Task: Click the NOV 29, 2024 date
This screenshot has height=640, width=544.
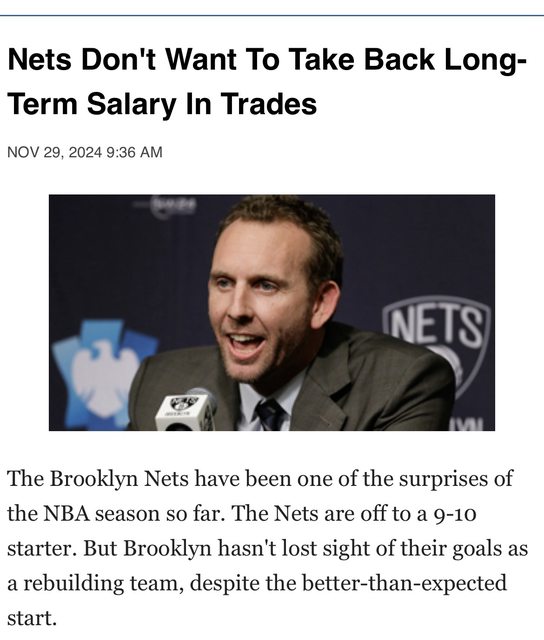Action: tap(54, 152)
